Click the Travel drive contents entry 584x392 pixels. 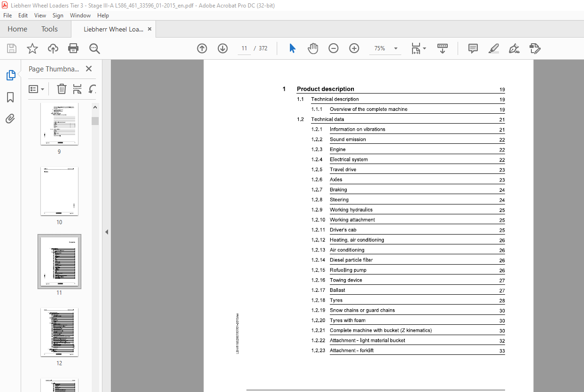point(343,170)
